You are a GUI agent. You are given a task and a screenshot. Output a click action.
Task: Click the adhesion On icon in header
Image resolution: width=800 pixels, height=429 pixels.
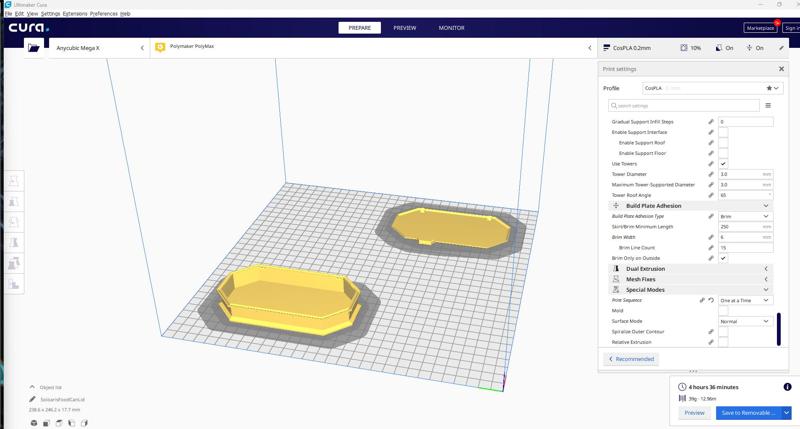pos(749,47)
